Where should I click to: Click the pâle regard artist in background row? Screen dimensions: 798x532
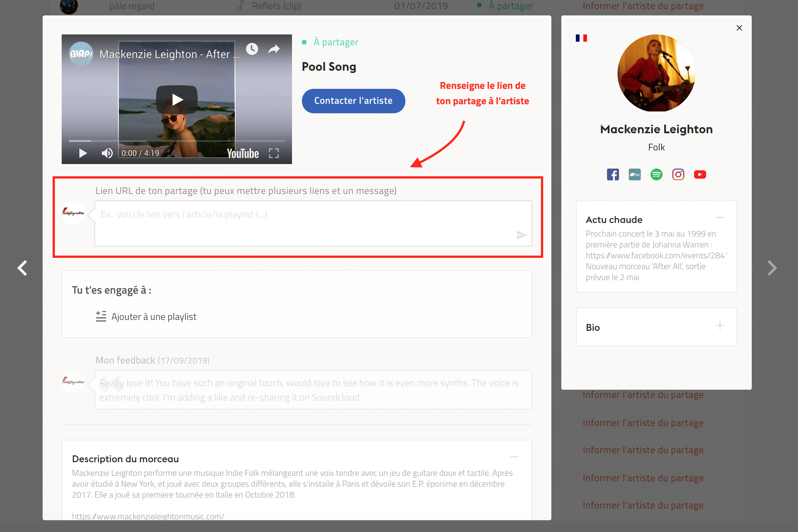coord(132,6)
